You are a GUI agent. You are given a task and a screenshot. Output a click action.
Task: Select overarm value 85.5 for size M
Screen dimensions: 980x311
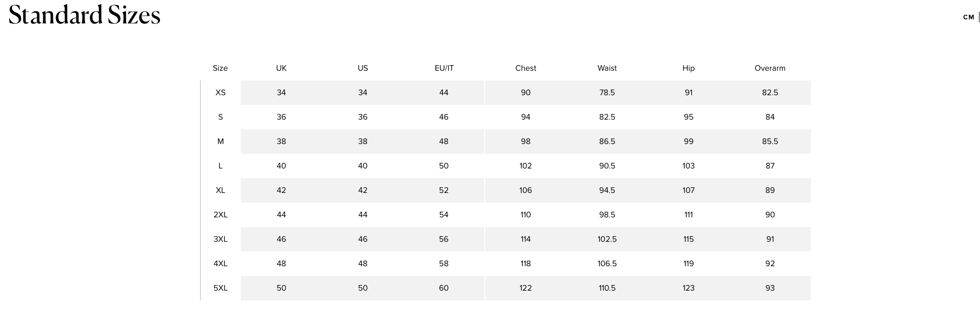[x=770, y=142]
